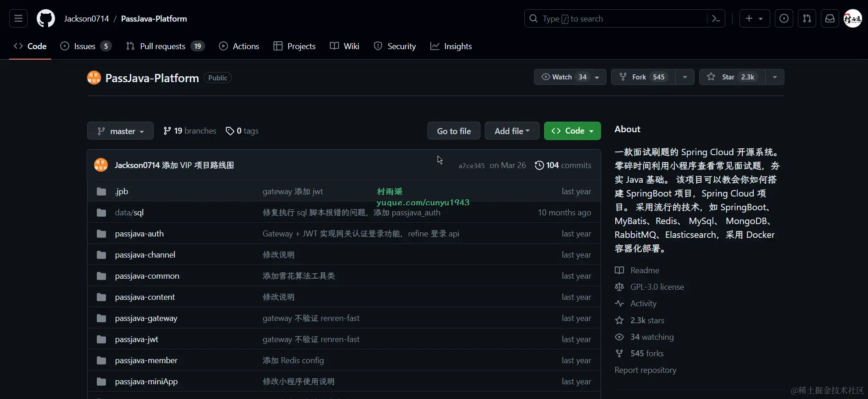The width and height of the screenshot is (868, 399).
Task: Open the Projects tab
Action: (x=295, y=46)
